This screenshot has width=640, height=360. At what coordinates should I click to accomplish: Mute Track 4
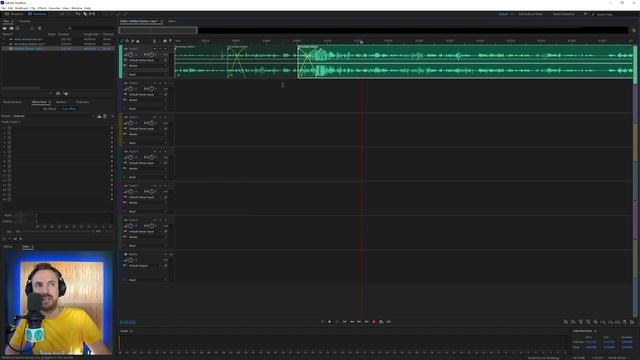pos(155,151)
